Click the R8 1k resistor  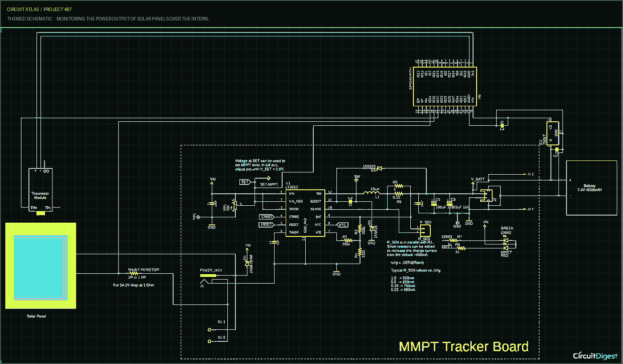[x=461, y=248]
